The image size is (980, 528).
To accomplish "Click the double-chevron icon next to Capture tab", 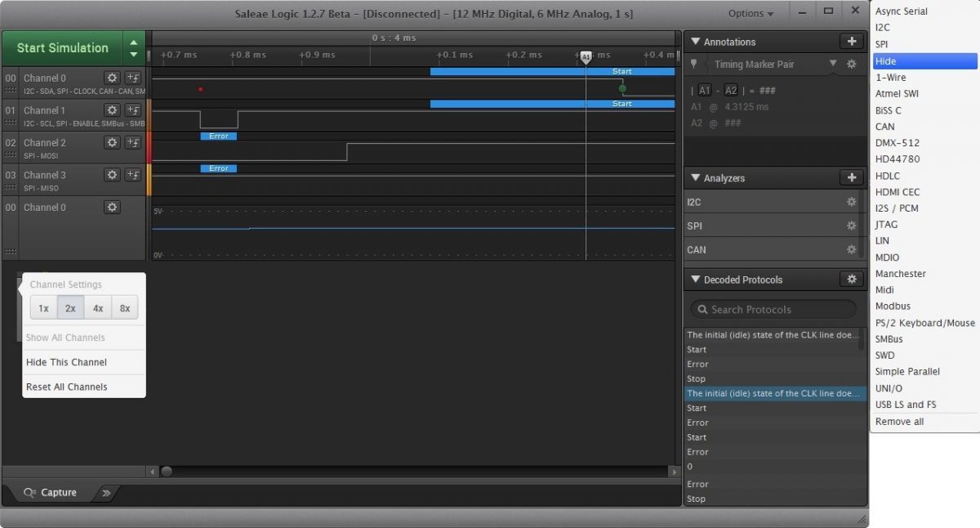I will coord(106,493).
